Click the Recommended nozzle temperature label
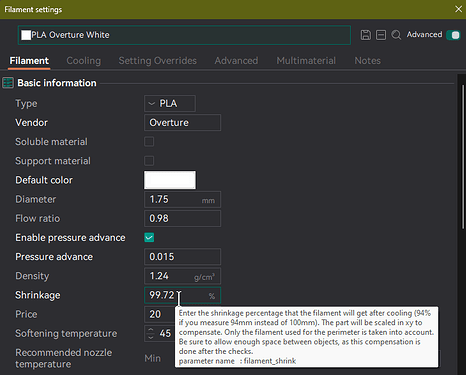Image resolution: width=466 pixels, height=375 pixels. pyautogui.click(x=64, y=358)
